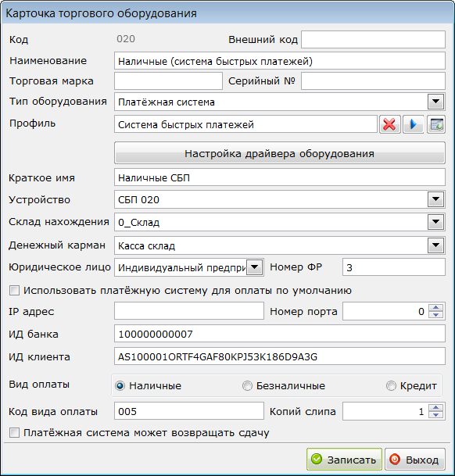The height and width of the screenshot is (476, 455).
Task: Expand the Юридическое лицо combo box
Action: (x=255, y=267)
